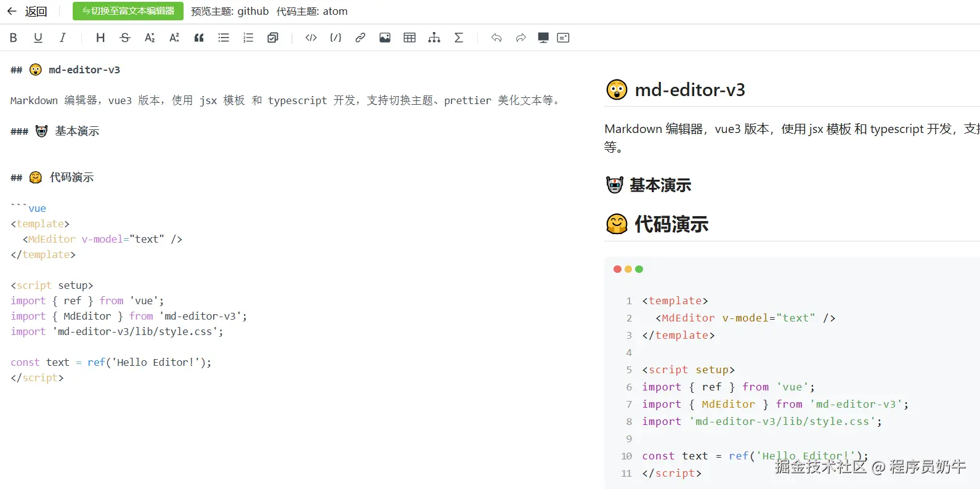Click 切换至富文本编辑器 button
The height and width of the screenshot is (489, 980).
(x=128, y=11)
